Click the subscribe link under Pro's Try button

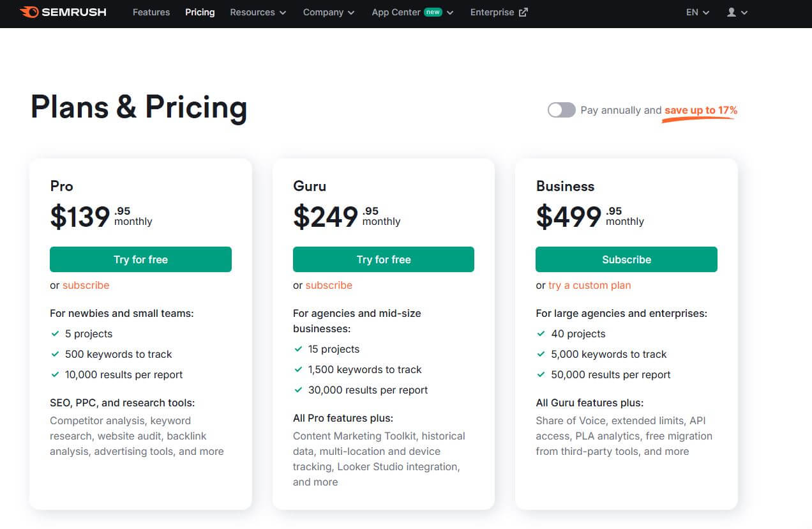86,285
